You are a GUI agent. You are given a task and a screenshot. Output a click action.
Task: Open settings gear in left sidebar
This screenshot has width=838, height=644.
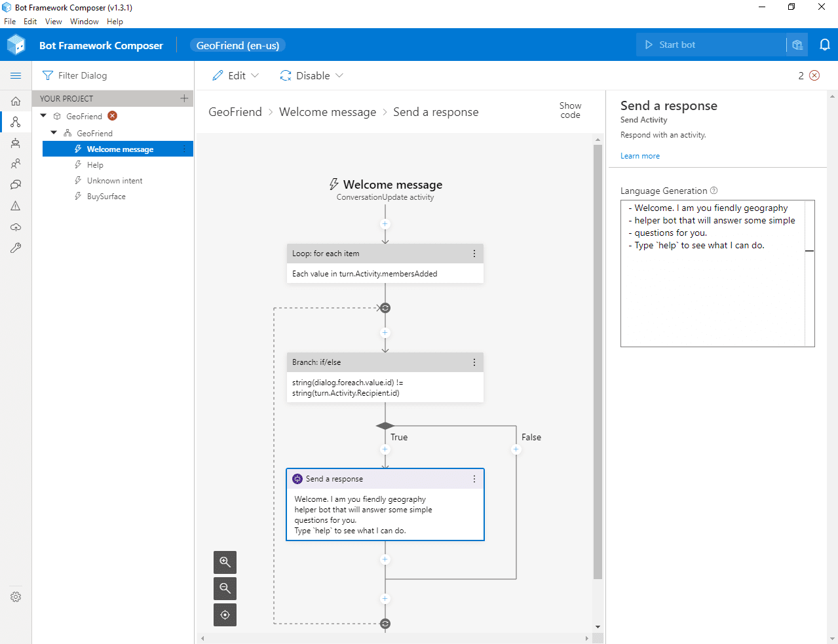(x=16, y=597)
